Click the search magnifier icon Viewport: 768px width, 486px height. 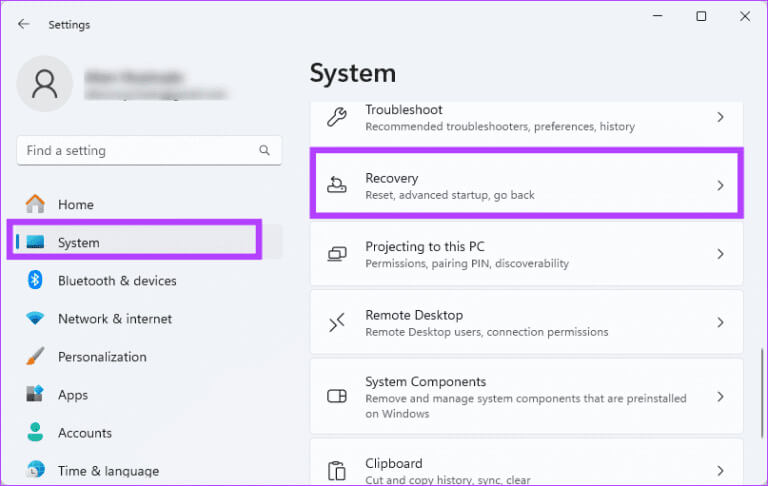point(264,150)
